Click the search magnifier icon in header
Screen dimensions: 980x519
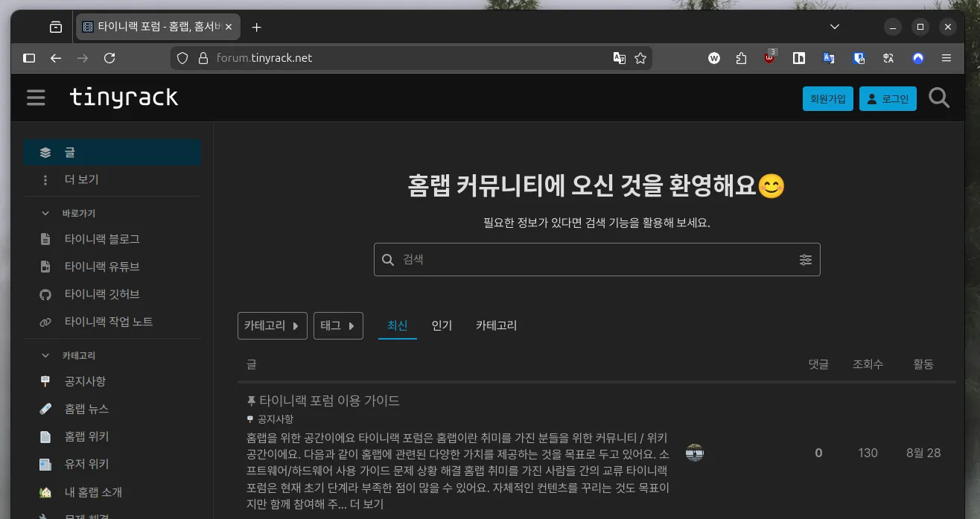tap(939, 98)
